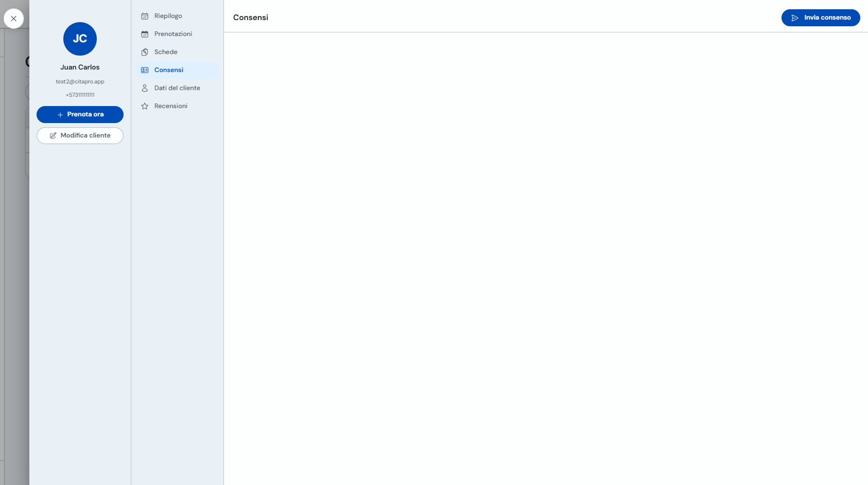Click the Prenotazioni calendar icon
Image resolution: width=868 pixels, height=485 pixels.
tap(145, 34)
